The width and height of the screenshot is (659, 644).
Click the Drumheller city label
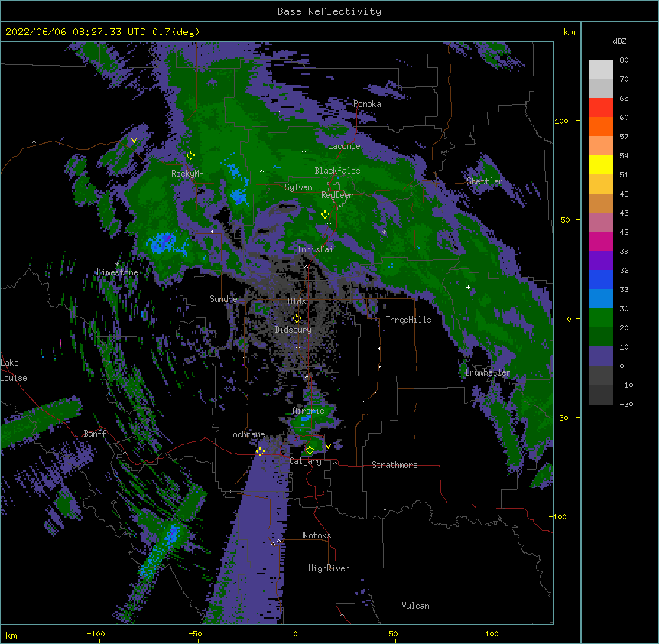(x=488, y=372)
